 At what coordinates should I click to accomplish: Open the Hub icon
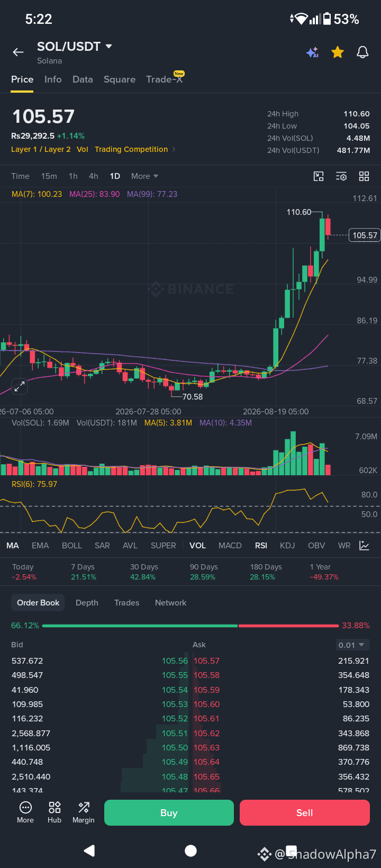[55, 812]
